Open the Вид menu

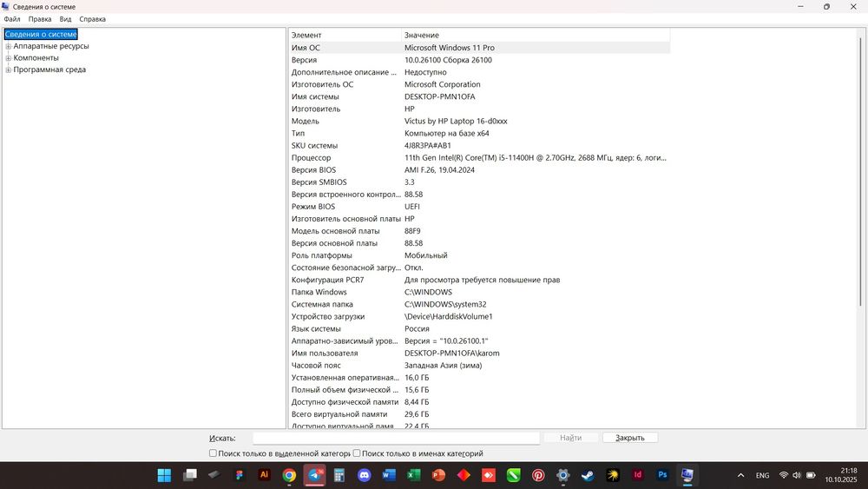coord(65,19)
